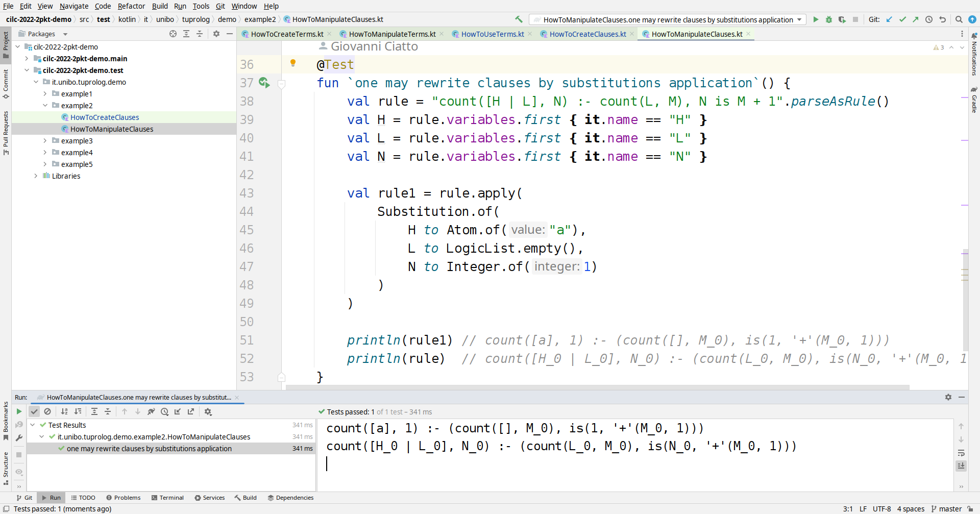Image resolution: width=980 pixels, height=514 pixels.
Task: Open the Problems tool window
Action: pyautogui.click(x=123, y=498)
